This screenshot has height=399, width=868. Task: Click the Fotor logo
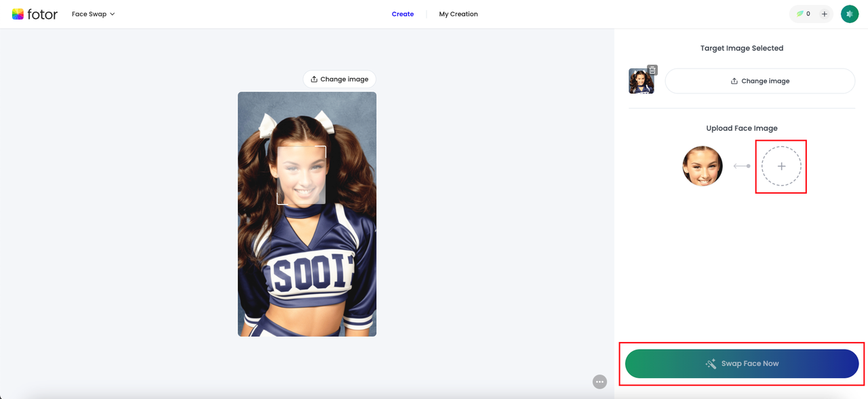click(x=35, y=14)
